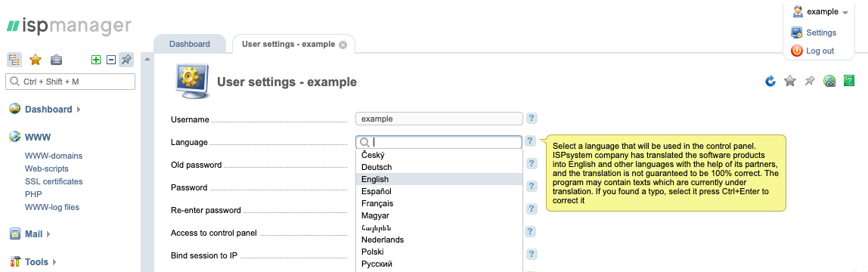Toggle the sidebar pin icon
This screenshot has width=868, height=272.
[x=127, y=60]
